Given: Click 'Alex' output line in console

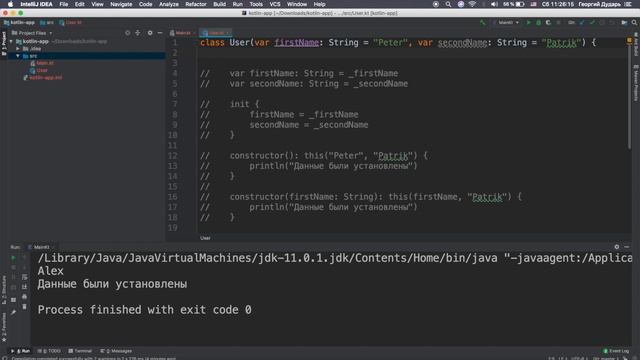Looking at the screenshot, I should 51,271.
